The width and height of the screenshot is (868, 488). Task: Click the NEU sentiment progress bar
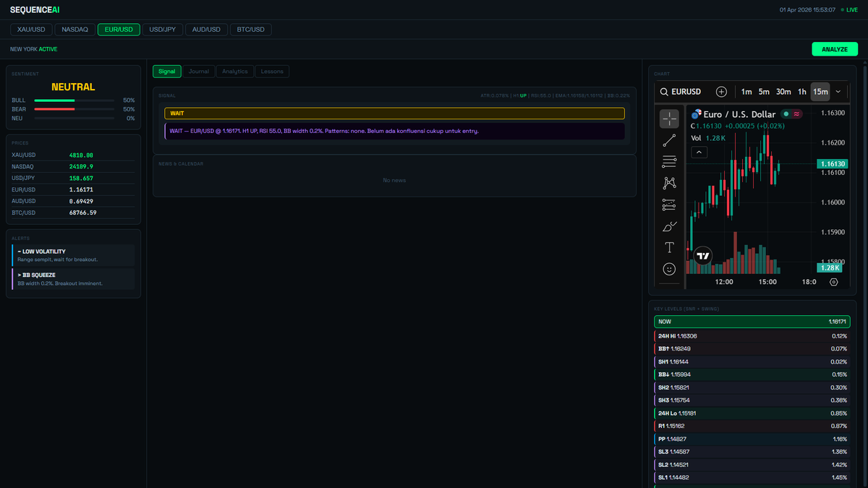74,118
